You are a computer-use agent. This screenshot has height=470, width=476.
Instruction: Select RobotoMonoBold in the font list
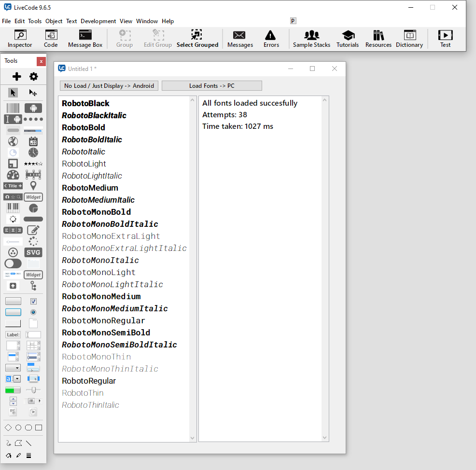click(96, 212)
